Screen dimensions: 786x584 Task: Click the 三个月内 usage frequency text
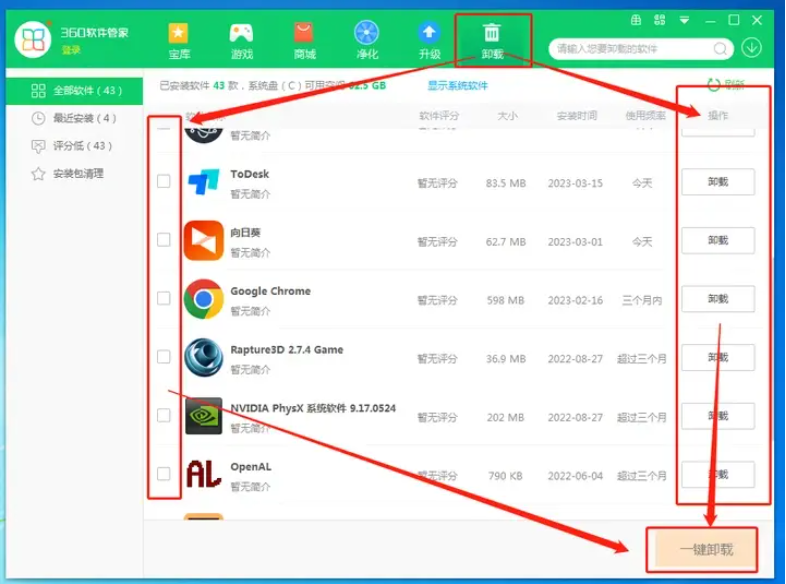(642, 300)
